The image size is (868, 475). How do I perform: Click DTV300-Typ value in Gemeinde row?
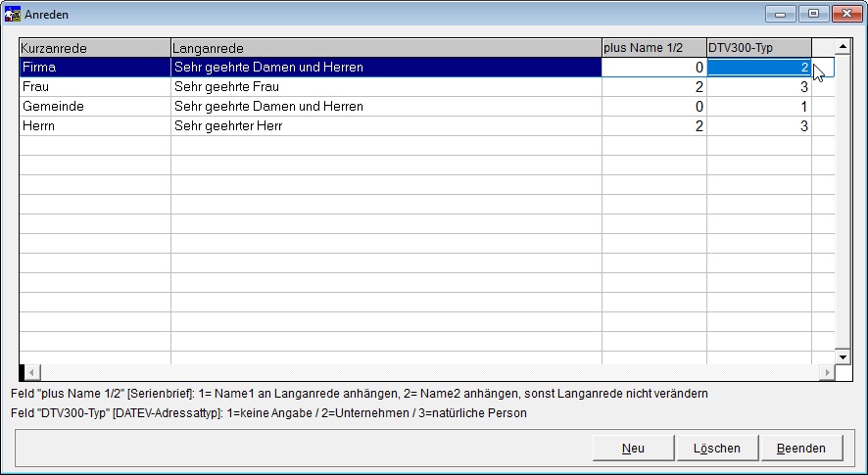click(759, 107)
